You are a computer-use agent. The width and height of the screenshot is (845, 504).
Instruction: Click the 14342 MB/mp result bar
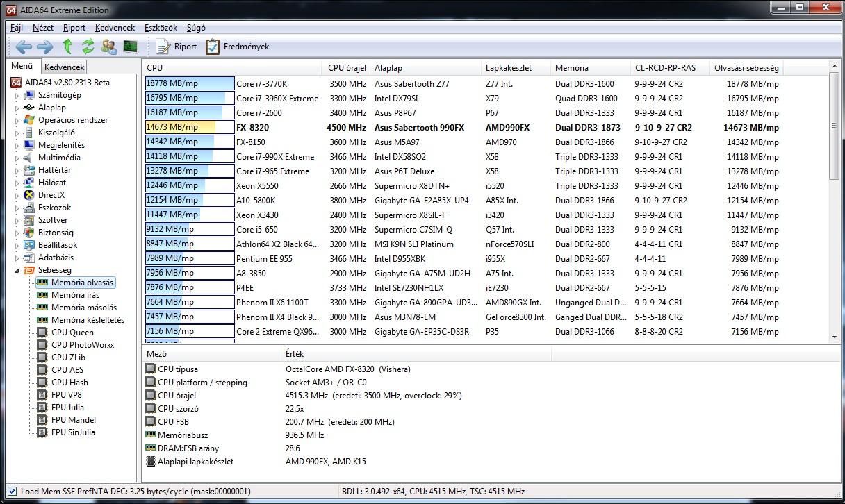point(190,142)
